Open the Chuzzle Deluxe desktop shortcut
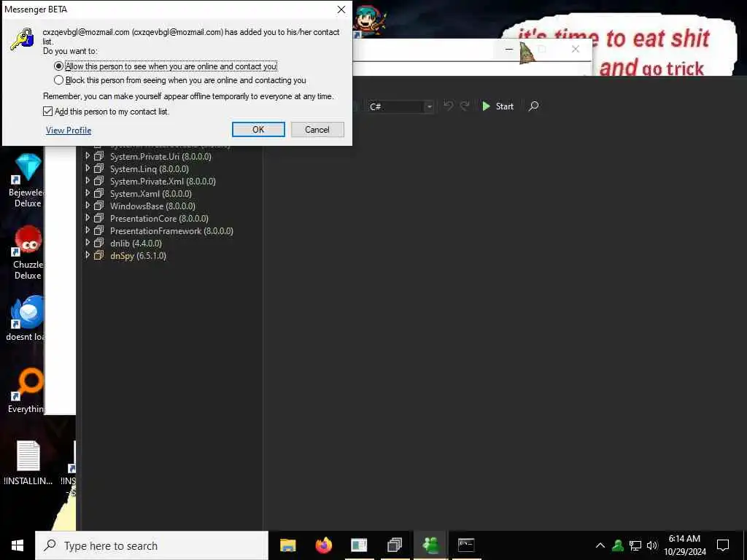Image resolution: width=747 pixels, height=560 pixels. 28,252
